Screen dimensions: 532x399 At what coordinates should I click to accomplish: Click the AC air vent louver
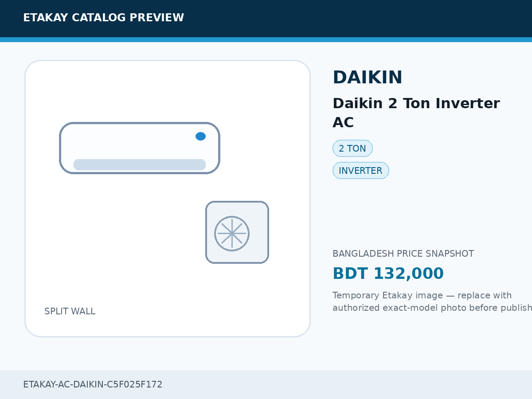pos(140,164)
